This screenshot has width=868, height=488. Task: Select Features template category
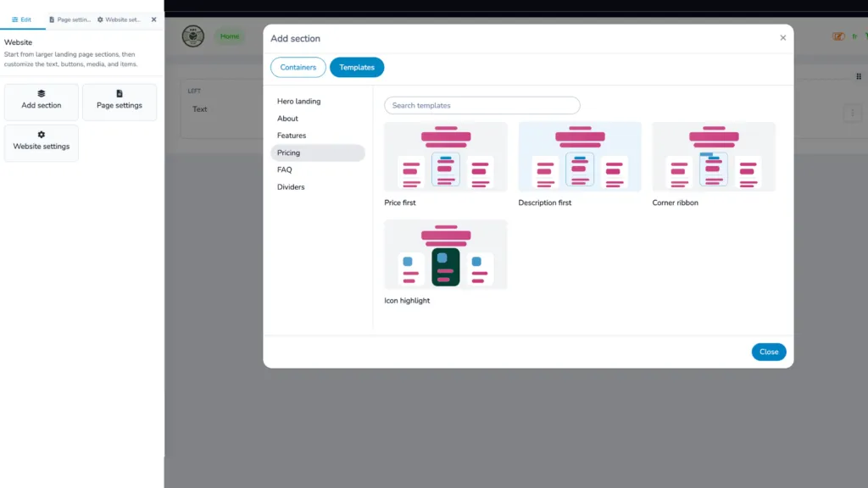click(x=318, y=136)
